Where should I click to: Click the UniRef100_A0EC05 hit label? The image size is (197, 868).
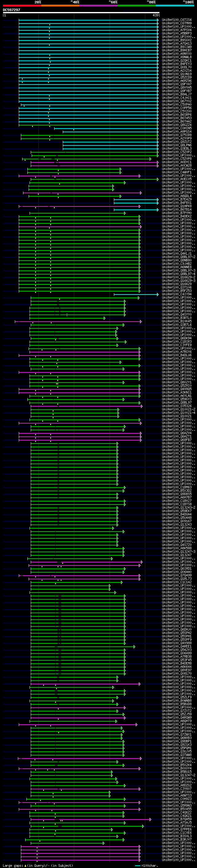[177, 179]
